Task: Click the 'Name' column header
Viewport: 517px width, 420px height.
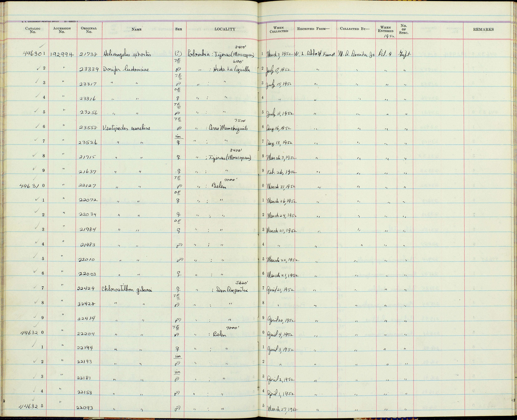Action: 137,29
